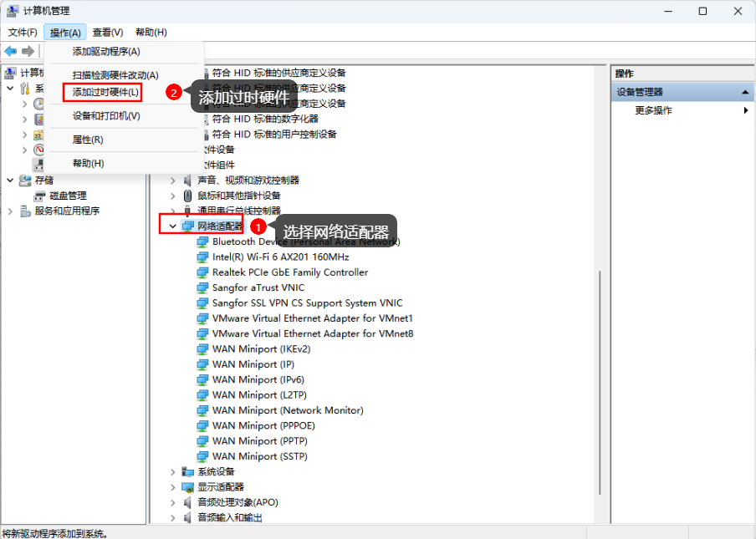Click the WAN Miniport (SSTP) icon

click(202, 456)
